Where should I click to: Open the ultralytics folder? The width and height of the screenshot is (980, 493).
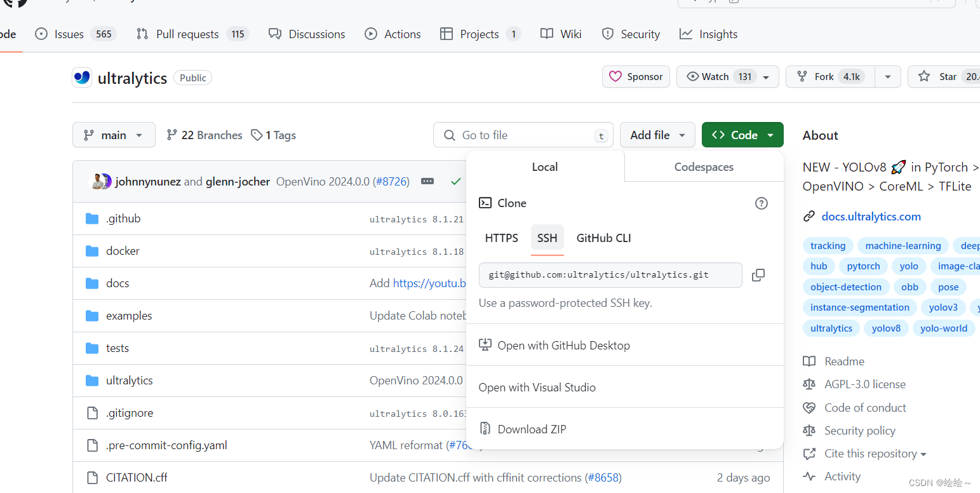point(130,381)
